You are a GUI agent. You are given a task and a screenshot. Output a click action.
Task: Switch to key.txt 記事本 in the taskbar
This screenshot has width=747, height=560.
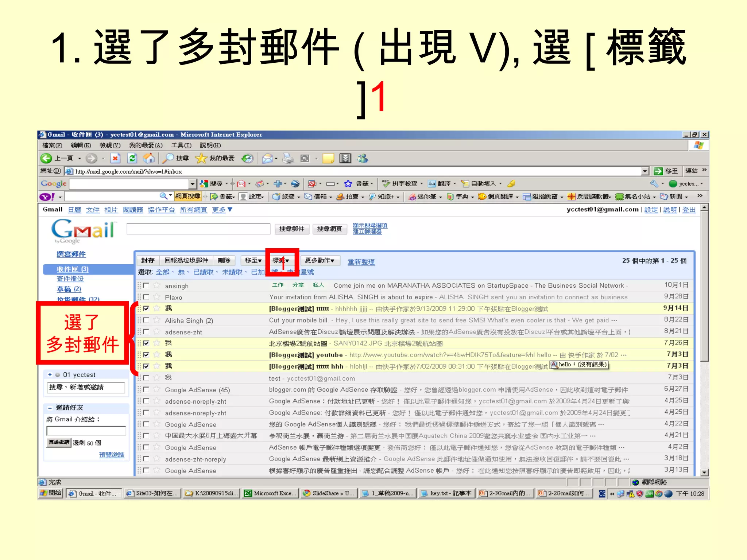[447, 493]
